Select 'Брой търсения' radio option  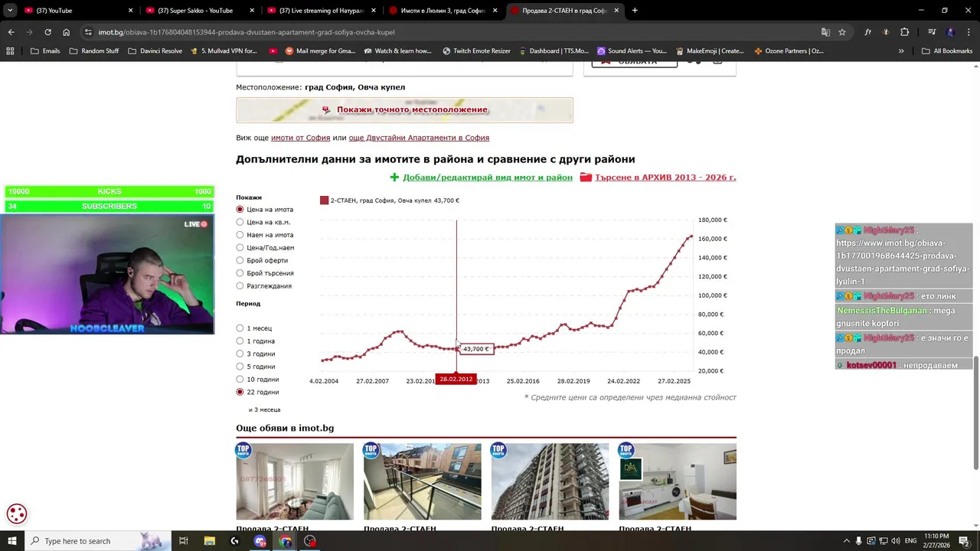coord(240,273)
